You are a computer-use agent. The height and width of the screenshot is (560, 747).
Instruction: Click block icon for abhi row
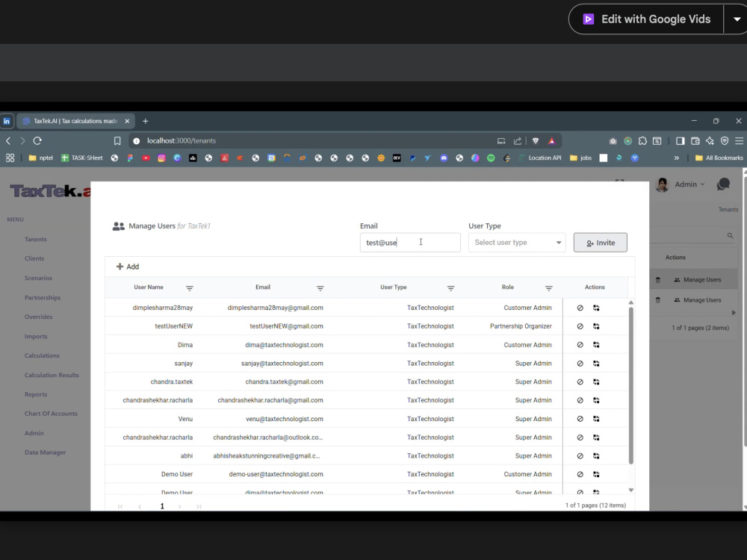tap(580, 455)
